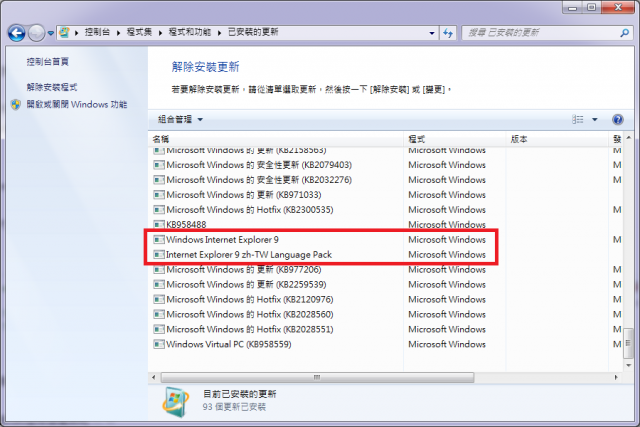Click the Forward navigation arrow button

click(36, 33)
